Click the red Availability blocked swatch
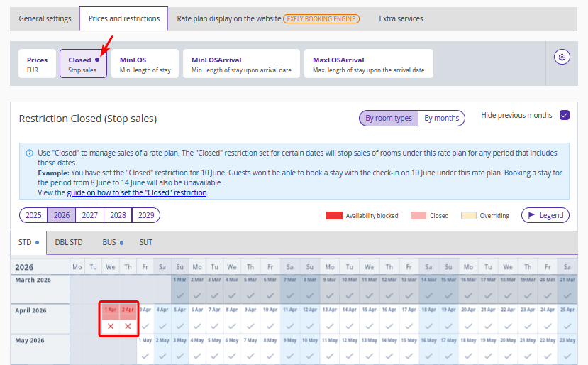This screenshot has width=588, height=365. point(333,215)
